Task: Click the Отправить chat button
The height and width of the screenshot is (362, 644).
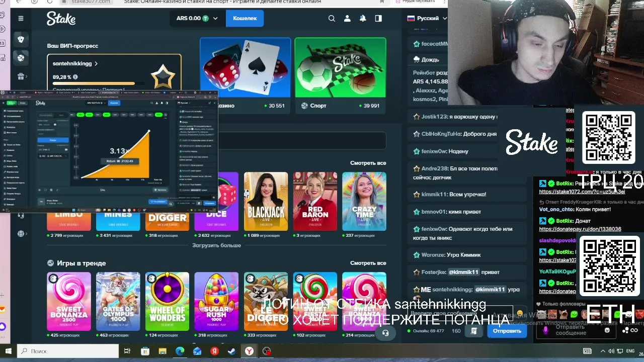Action: 507,331
